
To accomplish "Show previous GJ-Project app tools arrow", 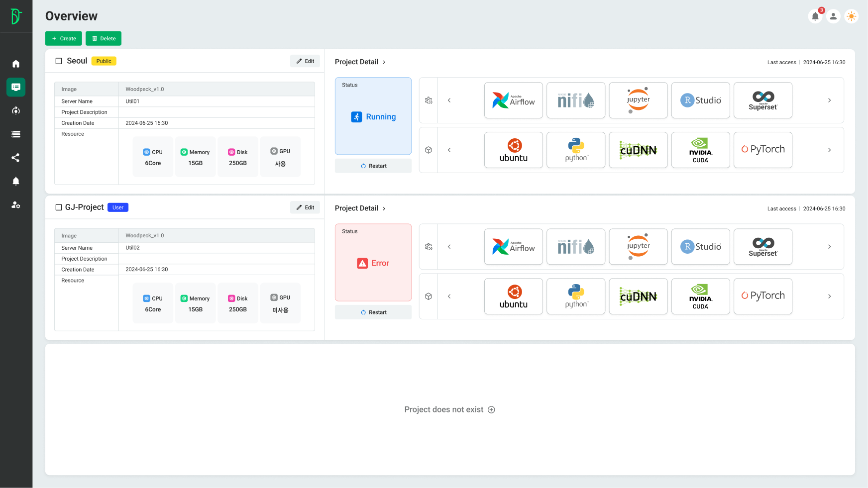I will [449, 247].
